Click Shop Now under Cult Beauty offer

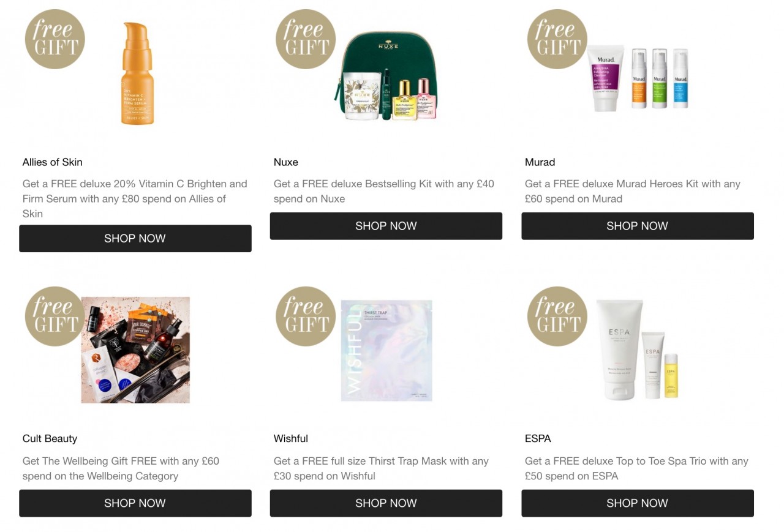click(x=135, y=503)
